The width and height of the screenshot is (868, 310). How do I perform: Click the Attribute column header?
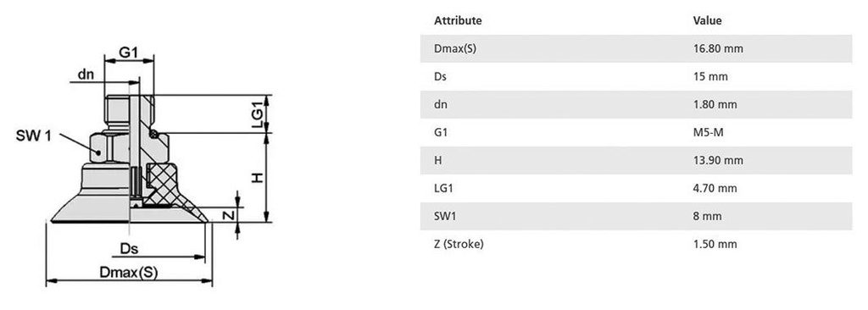458,20
